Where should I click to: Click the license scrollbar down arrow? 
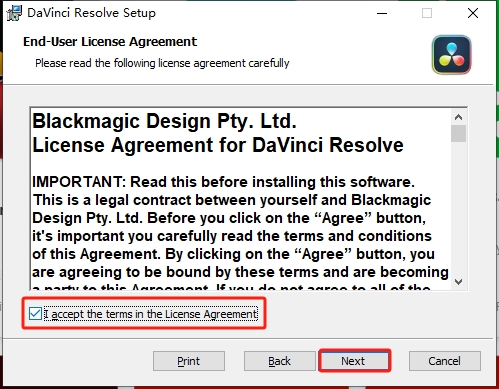[458, 282]
